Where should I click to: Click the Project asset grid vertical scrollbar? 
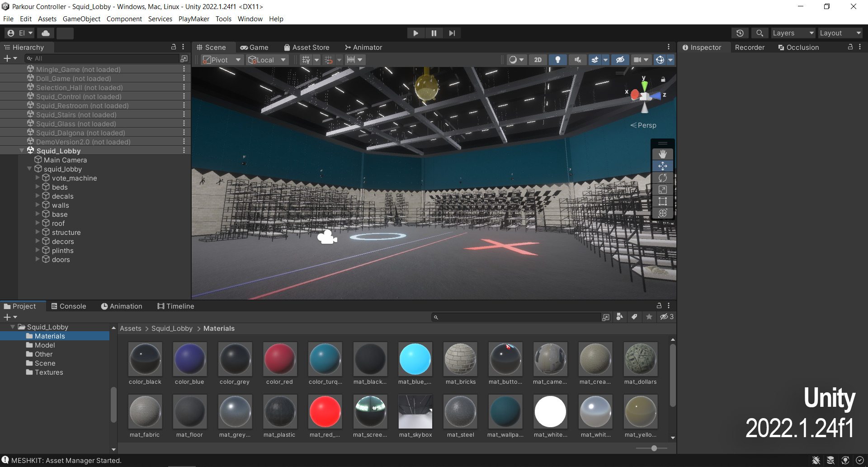(673, 376)
